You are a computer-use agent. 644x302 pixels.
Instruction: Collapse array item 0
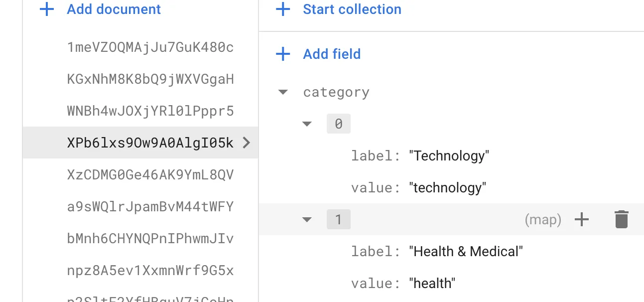tap(307, 124)
